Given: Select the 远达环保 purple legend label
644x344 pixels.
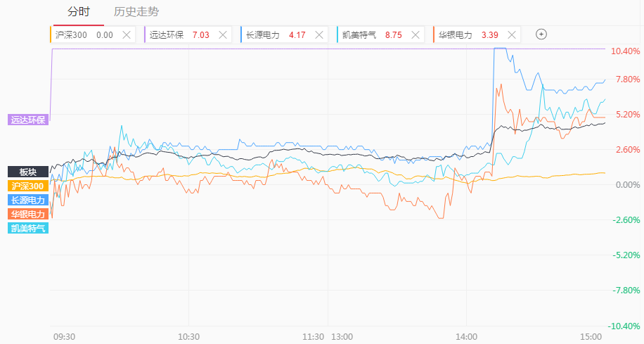Looking at the screenshot, I should coord(28,120).
